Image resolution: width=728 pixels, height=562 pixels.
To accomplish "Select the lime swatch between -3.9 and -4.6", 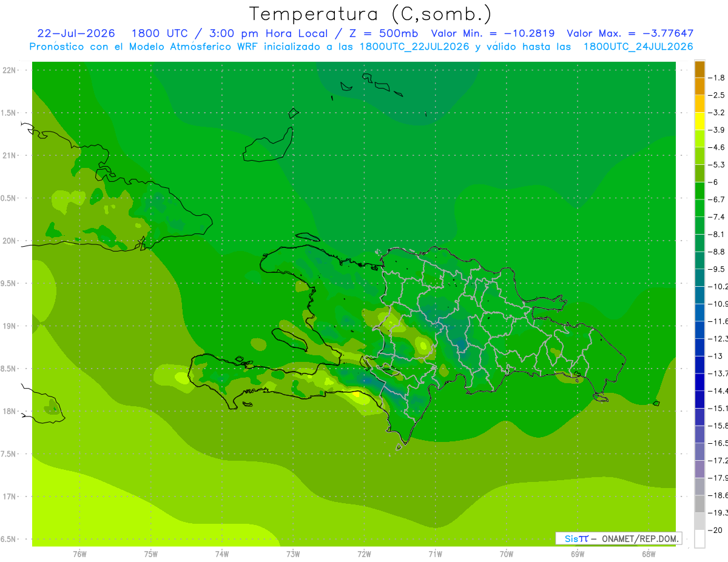I will click(699, 139).
